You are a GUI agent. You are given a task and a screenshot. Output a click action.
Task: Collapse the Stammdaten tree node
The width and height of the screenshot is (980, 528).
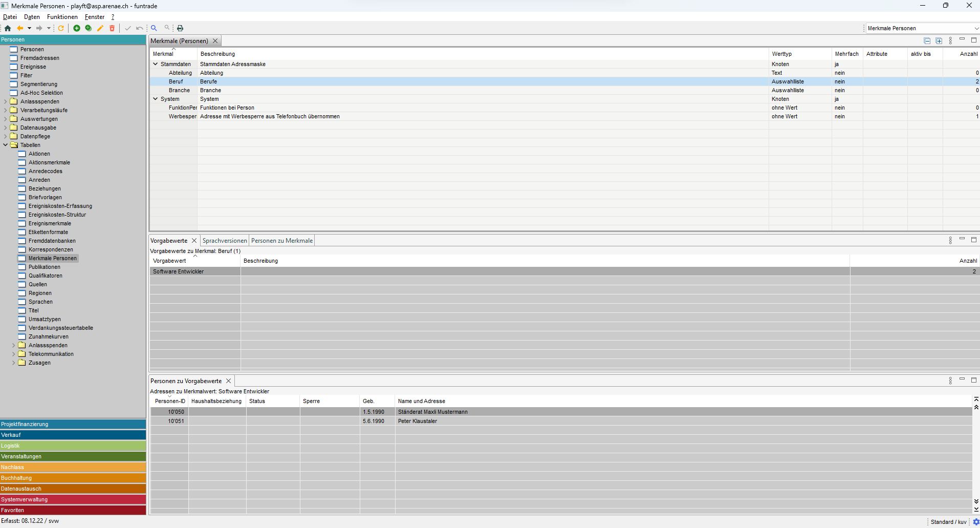(x=156, y=64)
